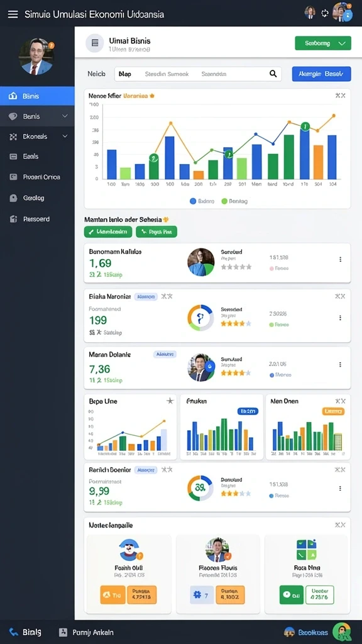The image size is (362, 644).
Task: Click the list icon beside Umai Bisnis
Action: [x=95, y=43]
